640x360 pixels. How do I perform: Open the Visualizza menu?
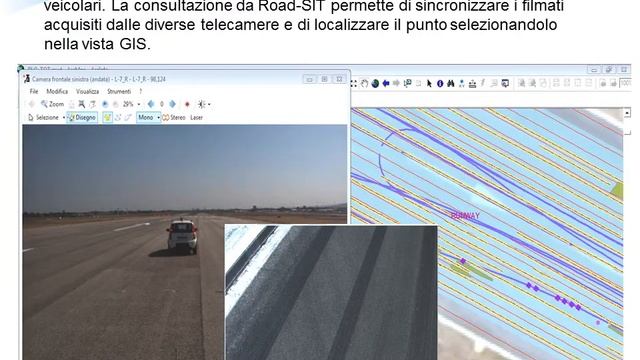(x=87, y=91)
